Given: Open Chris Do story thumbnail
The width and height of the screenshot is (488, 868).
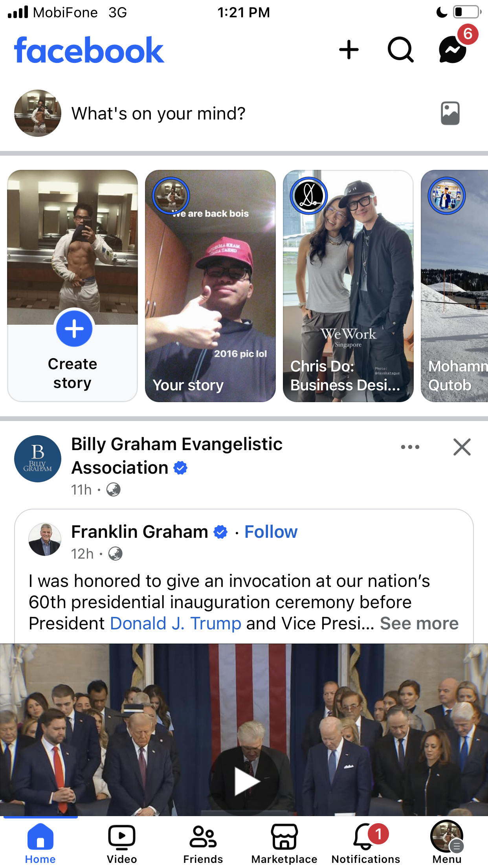Looking at the screenshot, I should 348,286.
